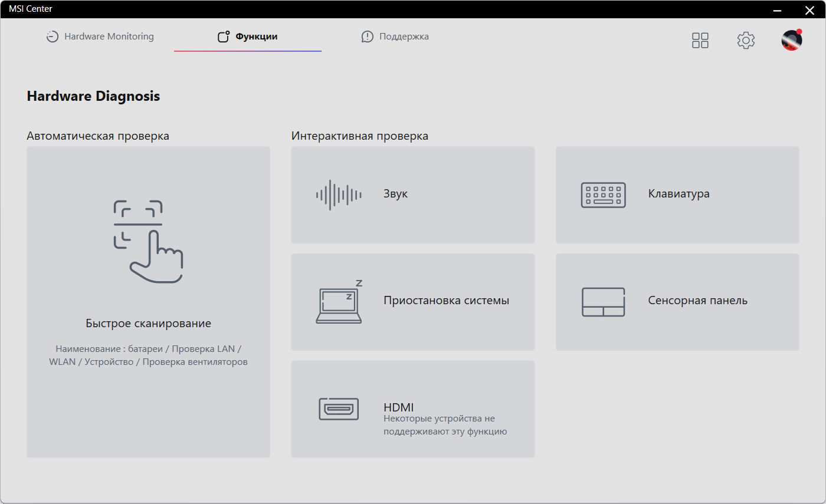Click the Поддержка exclamation icon
This screenshot has width=826, height=504.
pos(368,37)
